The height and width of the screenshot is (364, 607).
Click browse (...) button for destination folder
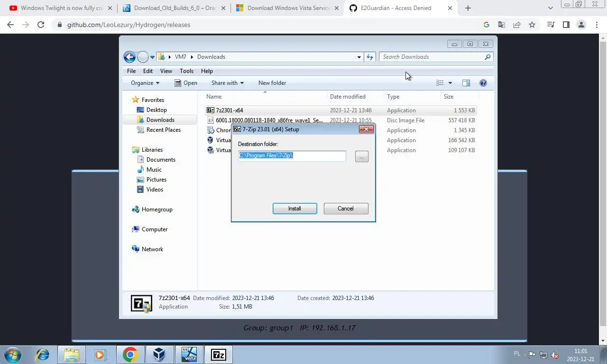coord(361,156)
